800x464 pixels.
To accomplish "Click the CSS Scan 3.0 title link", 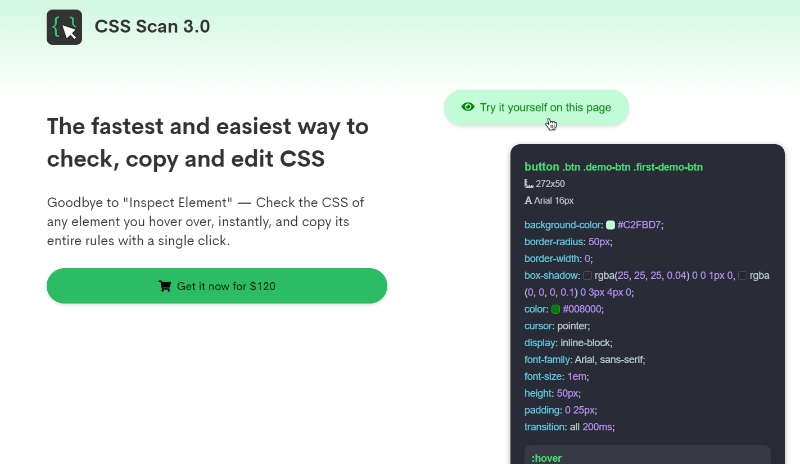I will (152, 27).
